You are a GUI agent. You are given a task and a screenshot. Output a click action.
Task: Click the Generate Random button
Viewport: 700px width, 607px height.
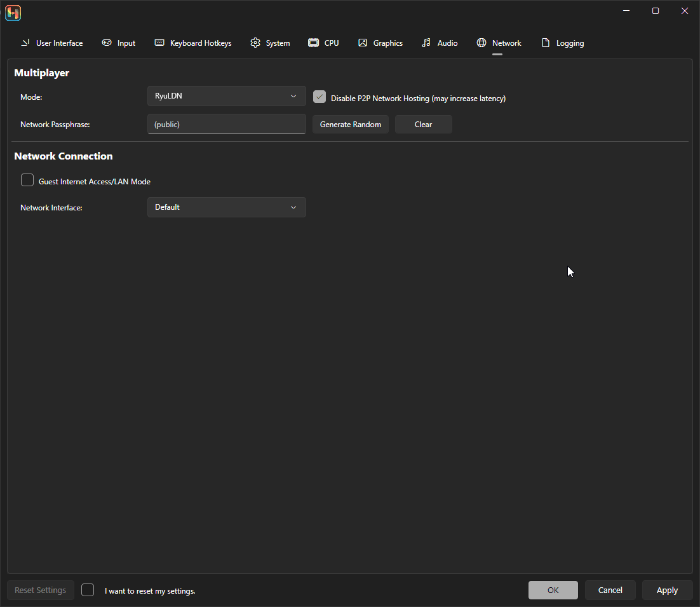click(x=351, y=124)
